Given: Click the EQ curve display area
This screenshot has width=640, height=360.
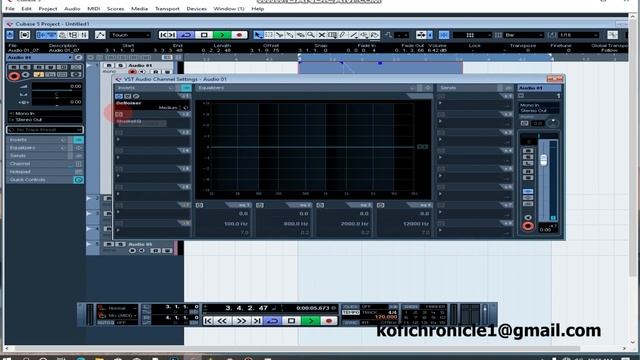Looking at the screenshot, I should pyautogui.click(x=313, y=150).
